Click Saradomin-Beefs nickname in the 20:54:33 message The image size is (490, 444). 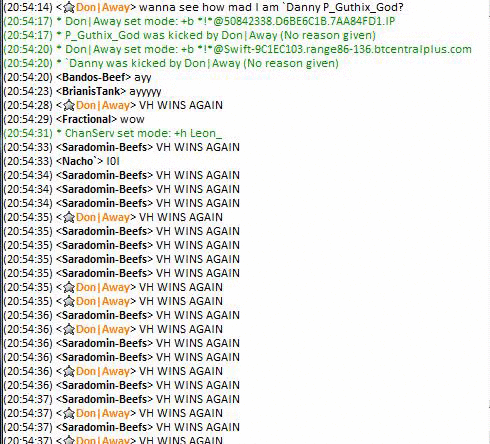point(105,147)
